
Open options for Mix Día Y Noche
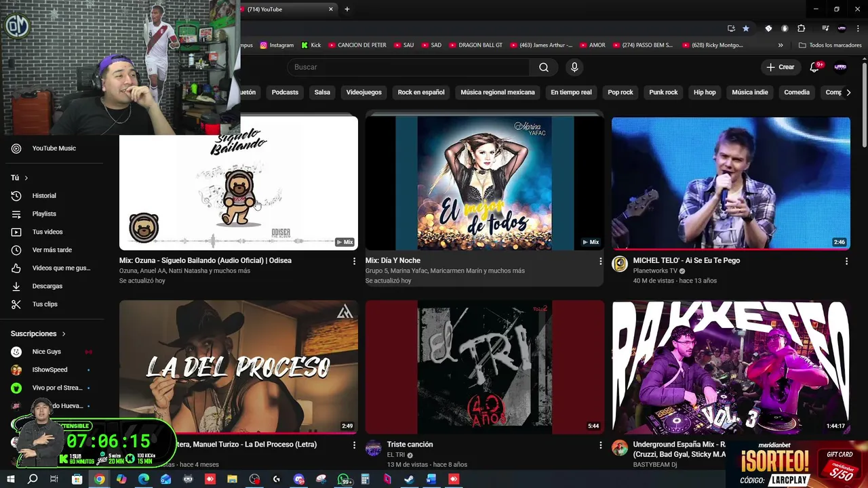[600, 261]
